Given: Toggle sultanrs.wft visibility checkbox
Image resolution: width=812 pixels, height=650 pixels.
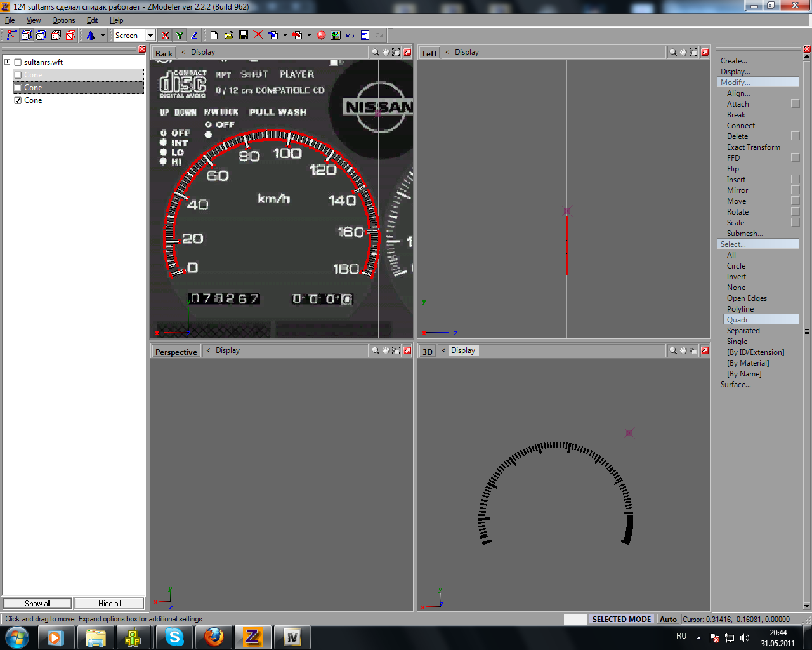Looking at the screenshot, I should point(18,62).
